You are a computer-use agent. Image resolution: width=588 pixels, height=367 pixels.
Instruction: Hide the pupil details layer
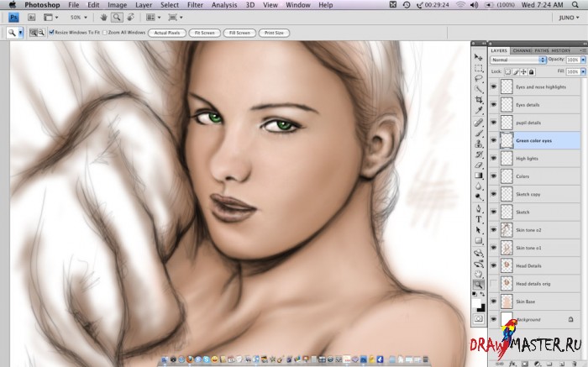click(x=494, y=123)
